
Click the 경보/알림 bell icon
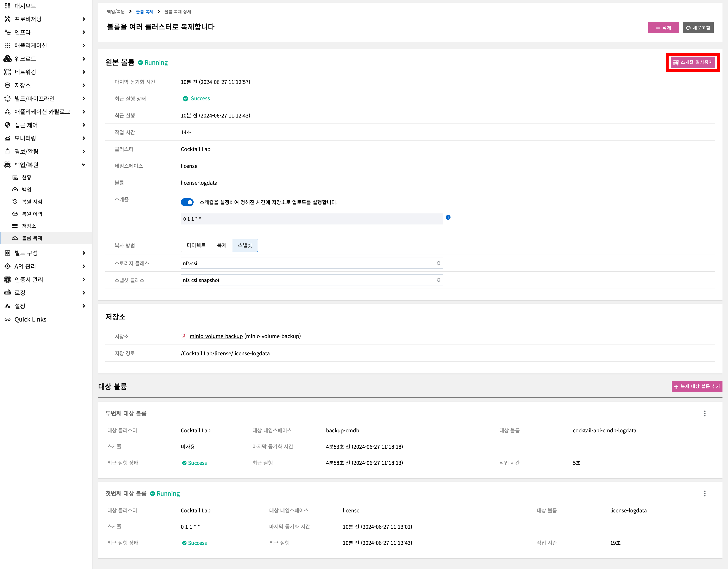7,151
